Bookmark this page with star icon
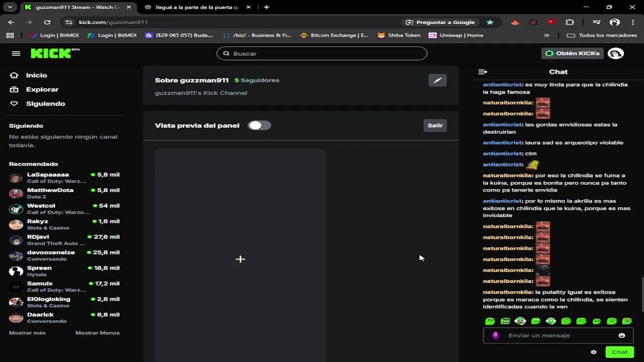The image size is (644, 362). pos(490,22)
